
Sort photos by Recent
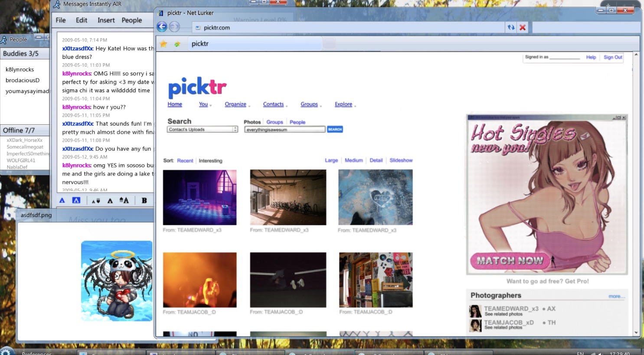tap(185, 161)
